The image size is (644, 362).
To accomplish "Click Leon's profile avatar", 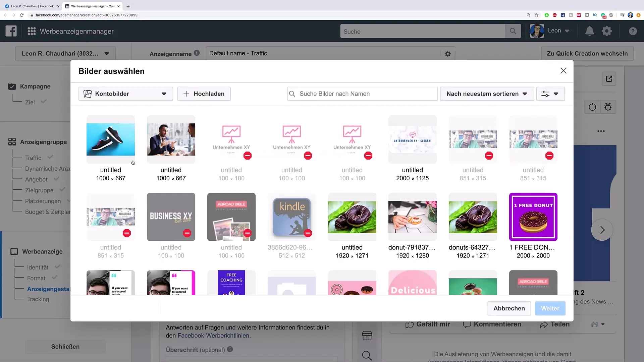I will pos(537,31).
